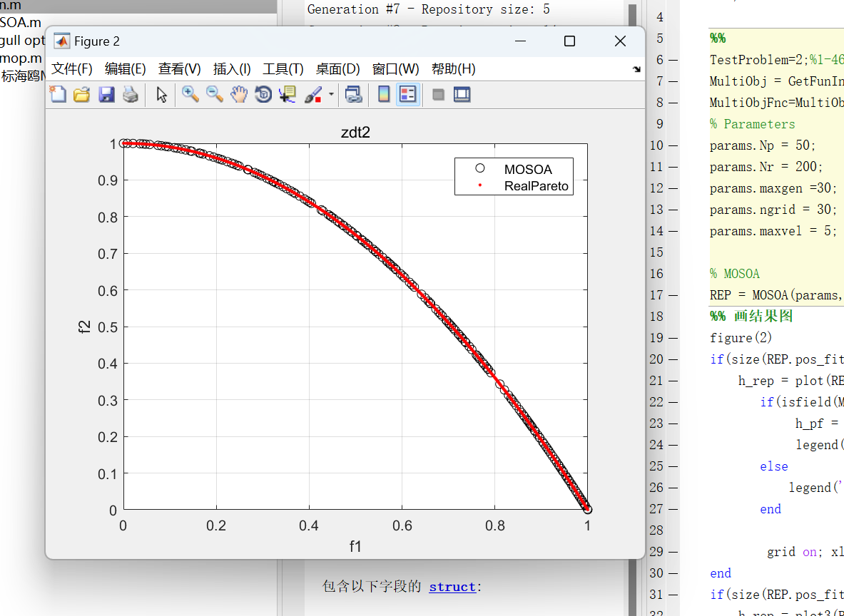The image size is (844, 616).
Task: Set breakpoint at editor line 17
Action: [673, 295]
